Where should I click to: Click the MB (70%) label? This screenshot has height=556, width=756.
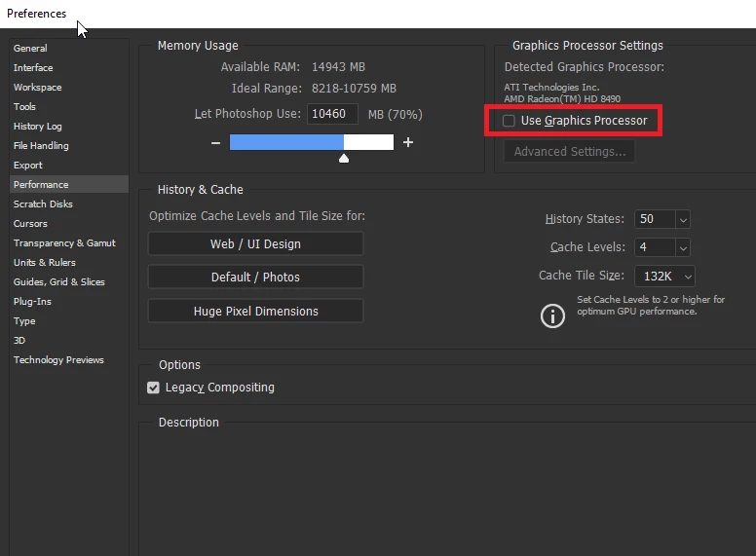(x=395, y=115)
